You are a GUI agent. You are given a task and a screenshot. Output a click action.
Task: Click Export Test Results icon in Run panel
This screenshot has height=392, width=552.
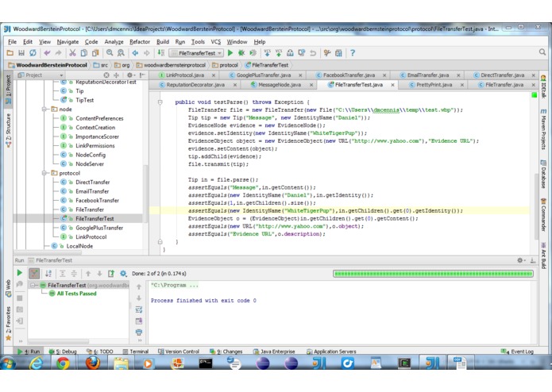click(x=111, y=274)
